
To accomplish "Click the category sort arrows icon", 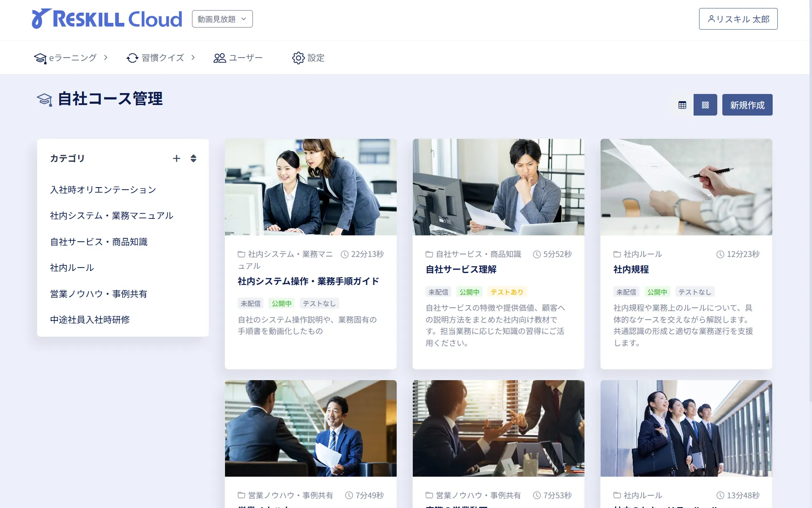I will click(x=193, y=158).
